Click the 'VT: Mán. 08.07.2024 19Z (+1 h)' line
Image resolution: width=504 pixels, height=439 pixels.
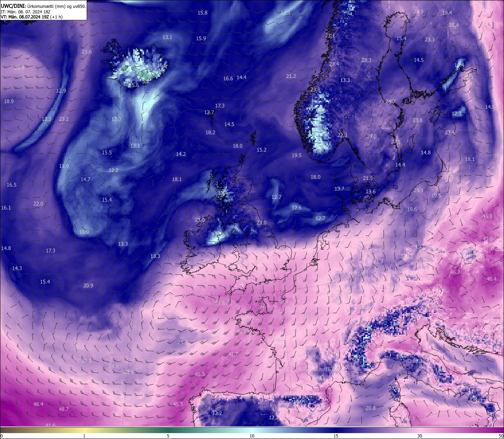click(x=31, y=17)
